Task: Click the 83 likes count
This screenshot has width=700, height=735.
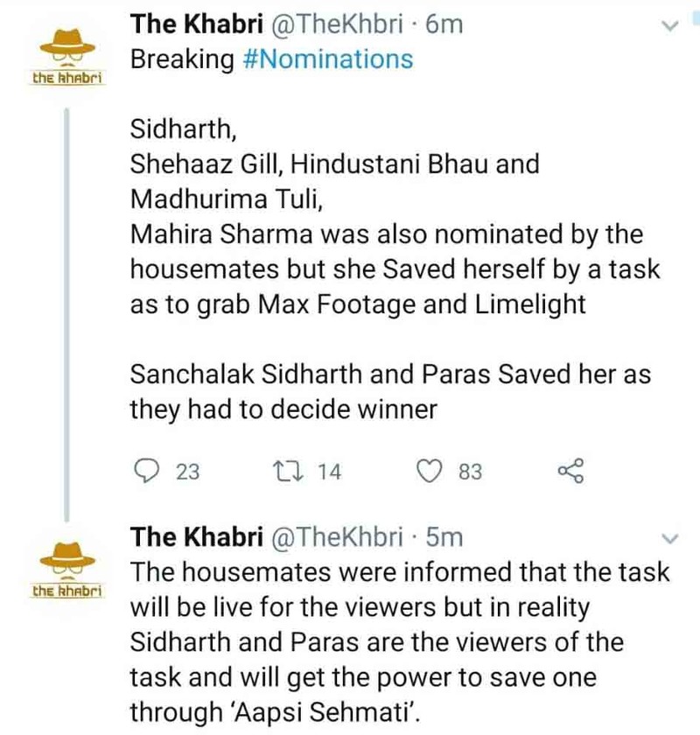Action: point(470,472)
